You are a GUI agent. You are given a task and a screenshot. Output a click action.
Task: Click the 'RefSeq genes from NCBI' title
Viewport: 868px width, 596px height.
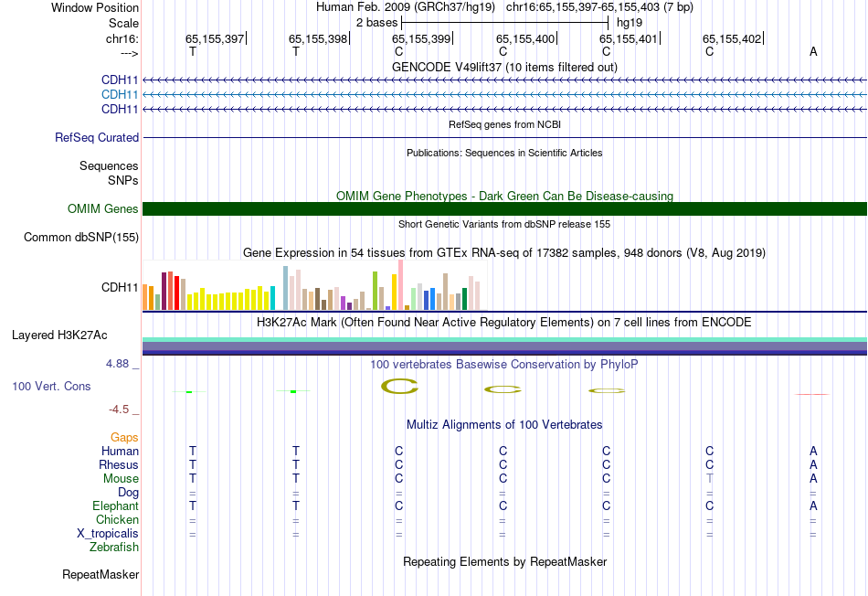504,124
